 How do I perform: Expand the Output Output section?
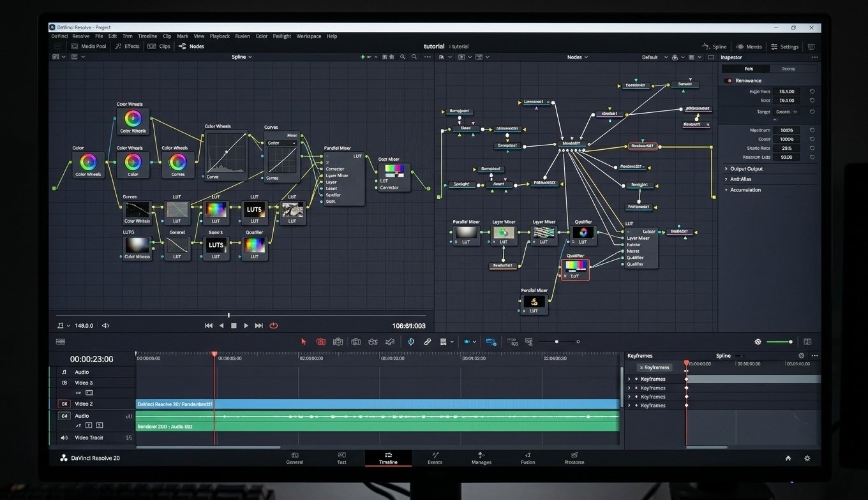click(746, 169)
